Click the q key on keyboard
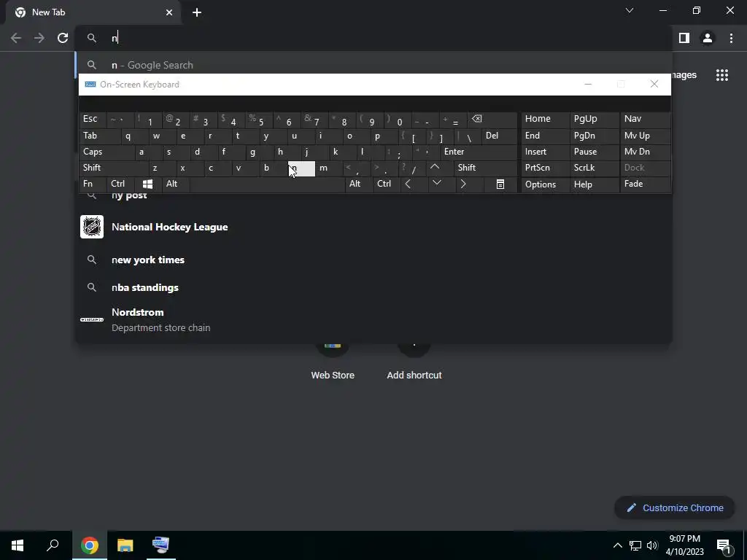The height and width of the screenshot is (560, 747). pos(134,136)
